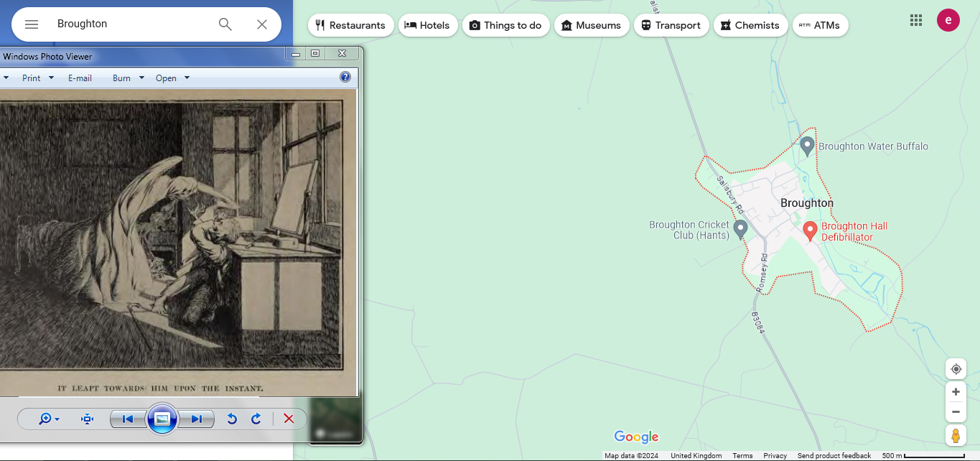Screen dimensions: 980x461
Task: Open the Privacy link in map footer
Action: [775, 456]
